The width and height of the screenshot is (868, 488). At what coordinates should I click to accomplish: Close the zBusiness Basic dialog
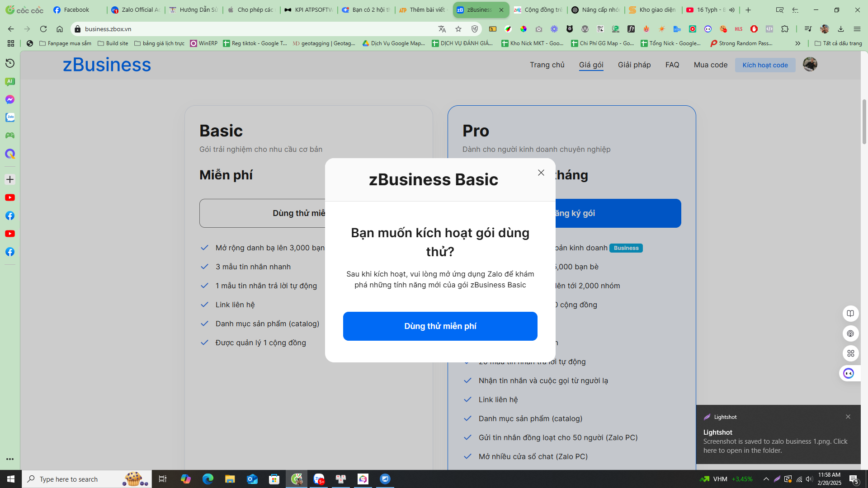541,173
